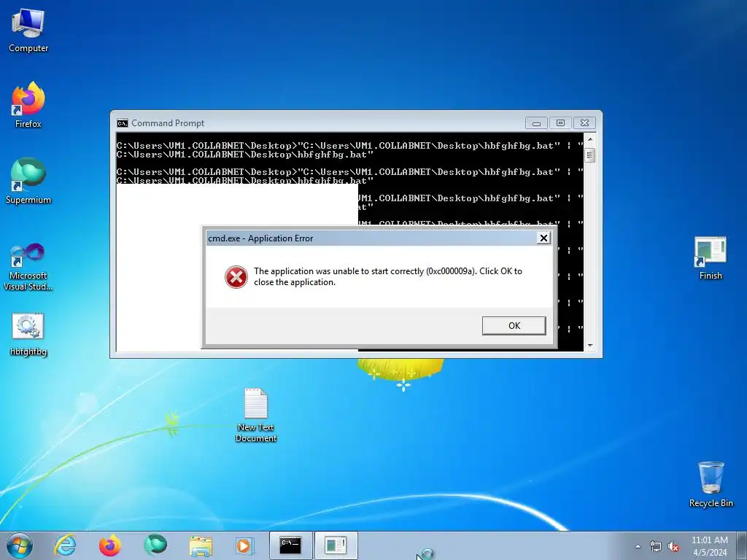747x560 pixels.
Task: Click the error message text about 0xc000009a
Action: 388,276
